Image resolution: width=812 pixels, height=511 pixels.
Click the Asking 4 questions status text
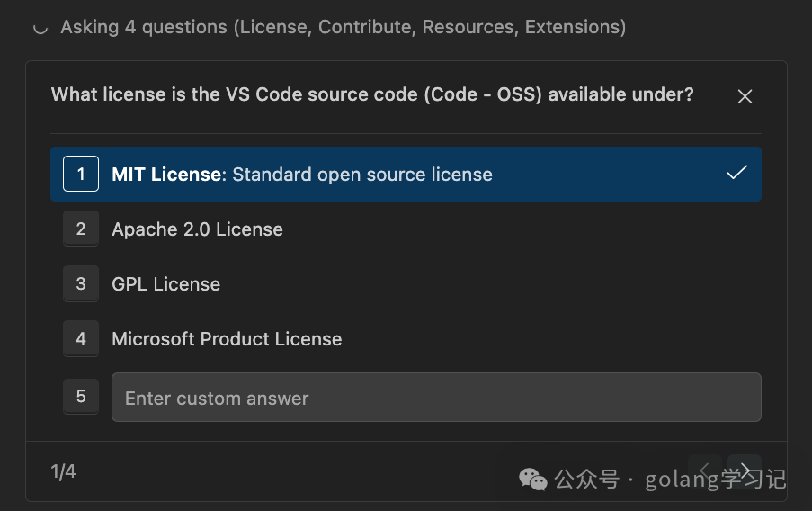pyautogui.click(x=343, y=27)
